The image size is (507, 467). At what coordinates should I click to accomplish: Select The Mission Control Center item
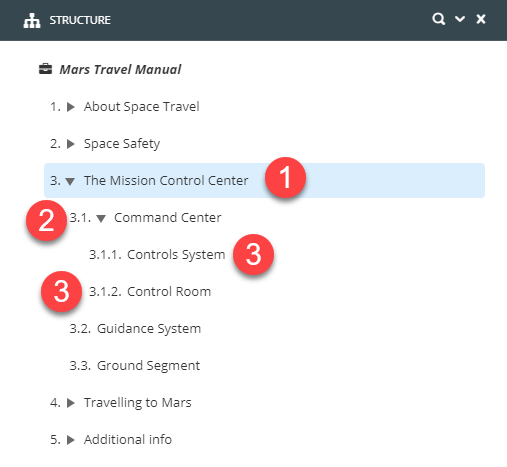pos(166,180)
